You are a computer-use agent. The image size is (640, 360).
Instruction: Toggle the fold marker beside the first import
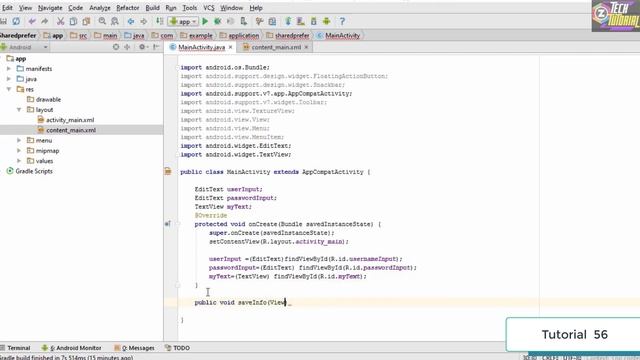178,67
